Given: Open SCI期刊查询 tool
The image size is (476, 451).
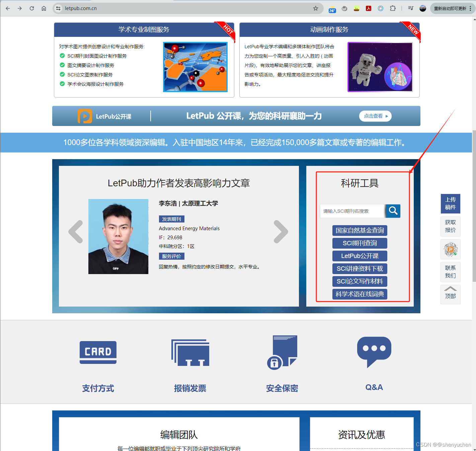Looking at the screenshot, I should (360, 243).
